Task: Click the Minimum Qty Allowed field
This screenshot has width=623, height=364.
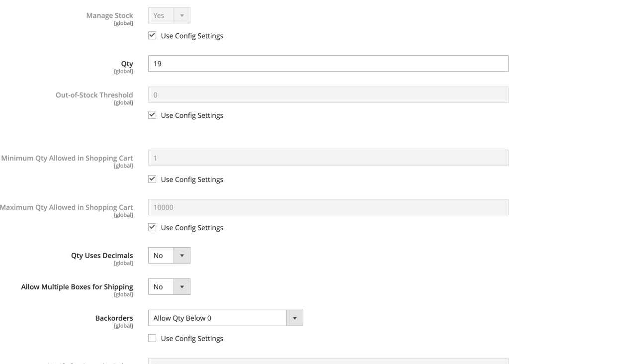Action: 328,158
